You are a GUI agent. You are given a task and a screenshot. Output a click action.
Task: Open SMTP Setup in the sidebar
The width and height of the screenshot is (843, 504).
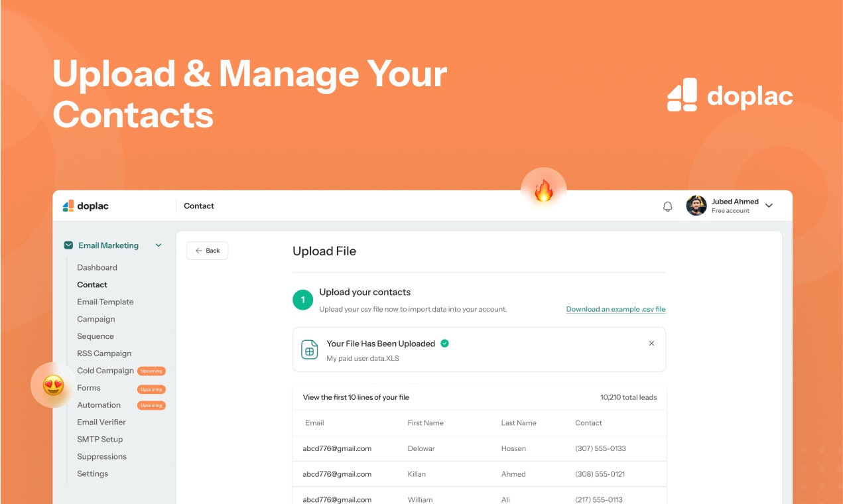[x=100, y=440]
